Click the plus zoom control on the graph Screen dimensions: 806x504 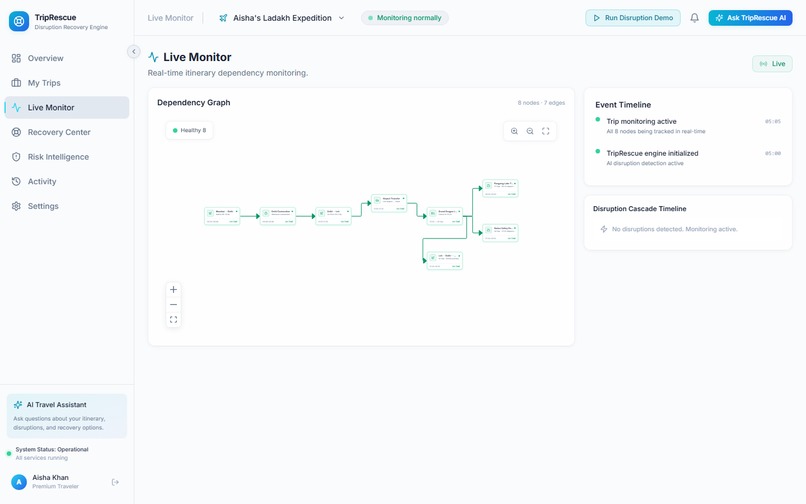pyautogui.click(x=173, y=290)
